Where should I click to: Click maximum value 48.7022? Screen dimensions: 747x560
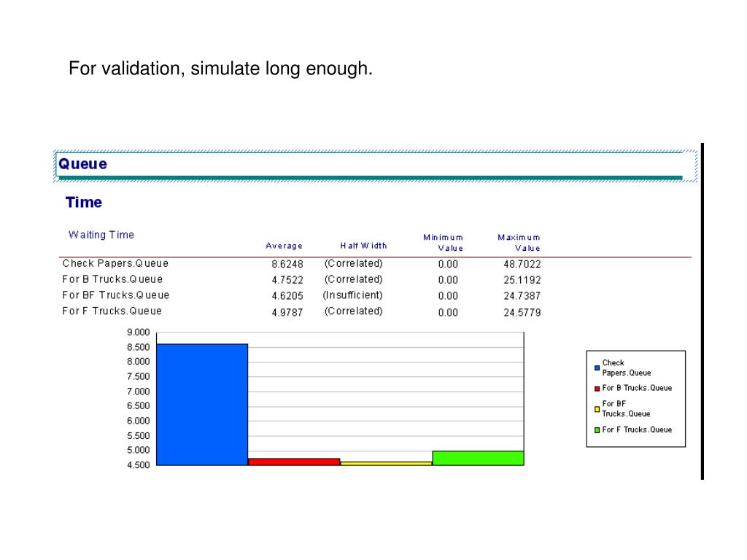coord(522,264)
